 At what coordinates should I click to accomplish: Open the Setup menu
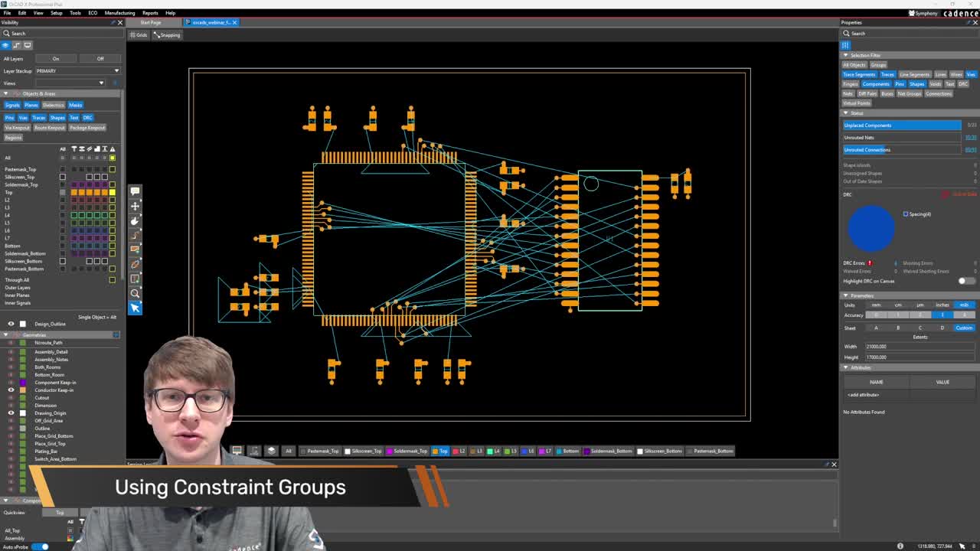coord(57,13)
